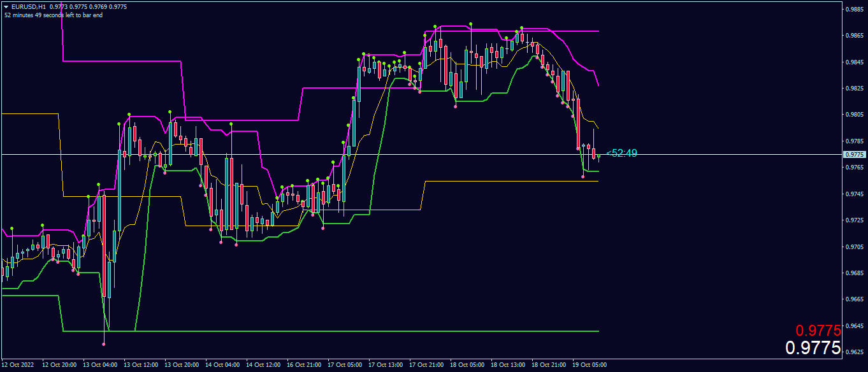
Task: Click the '52 minutes 49 seconds left to bar end' label
Action: (54, 15)
